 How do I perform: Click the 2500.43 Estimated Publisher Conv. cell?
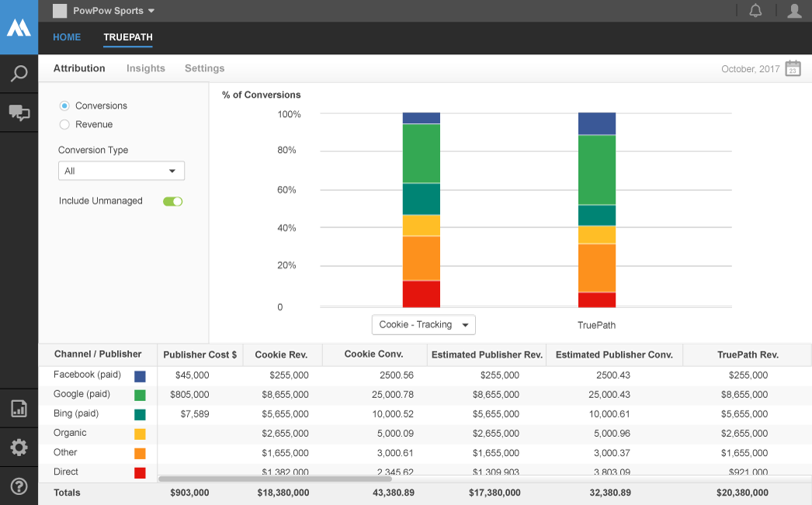point(613,375)
